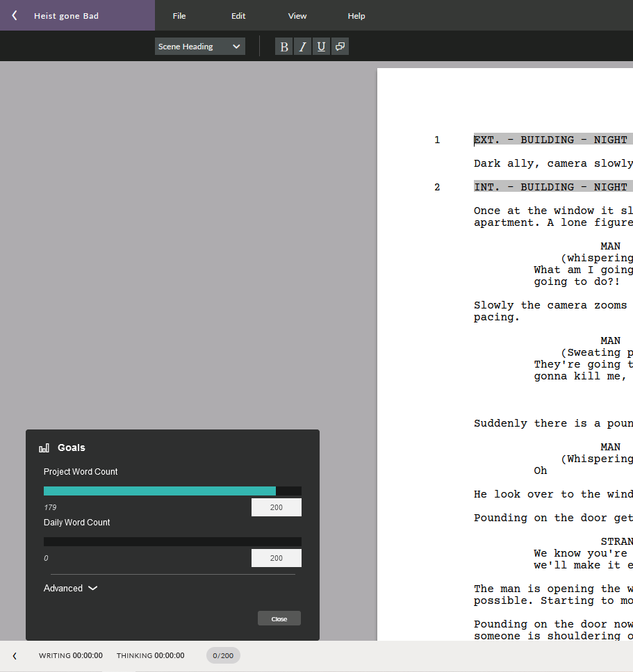Click the parenthetical (Whispering with capital W
The height and width of the screenshot is (672, 633).
(597, 459)
